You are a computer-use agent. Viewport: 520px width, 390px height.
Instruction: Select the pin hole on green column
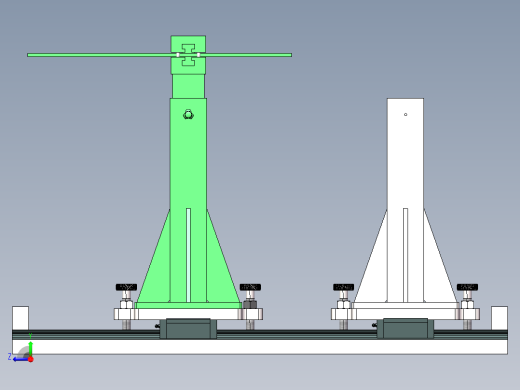coord(188,115)
